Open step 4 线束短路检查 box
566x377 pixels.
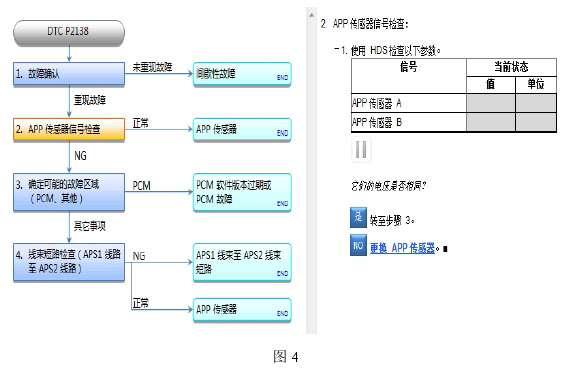click(69, 262)
